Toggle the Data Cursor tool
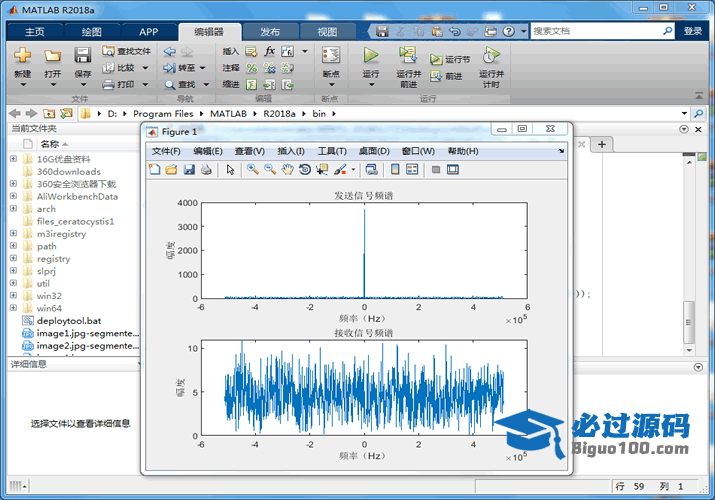 [322, 170]
